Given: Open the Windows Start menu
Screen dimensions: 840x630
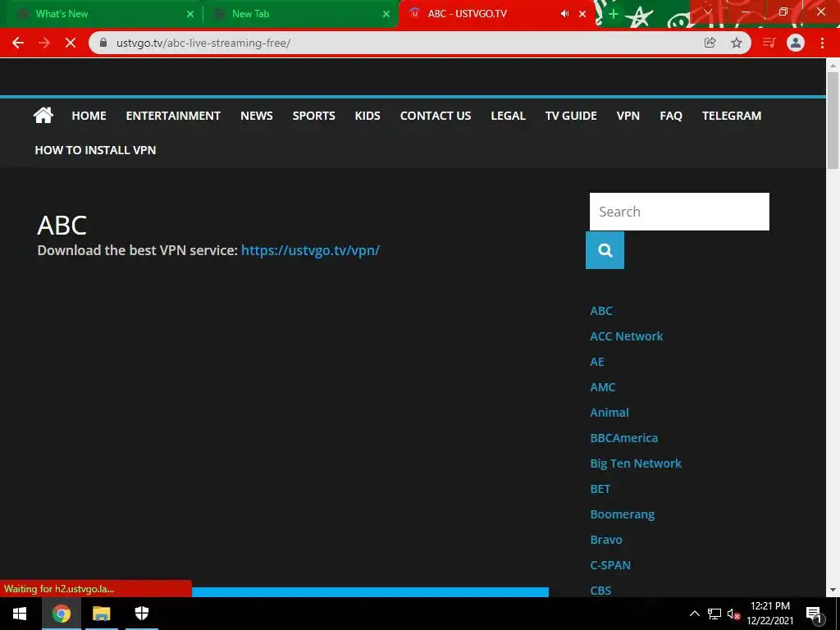Looking at the screenshot, I should pos(20,614).
